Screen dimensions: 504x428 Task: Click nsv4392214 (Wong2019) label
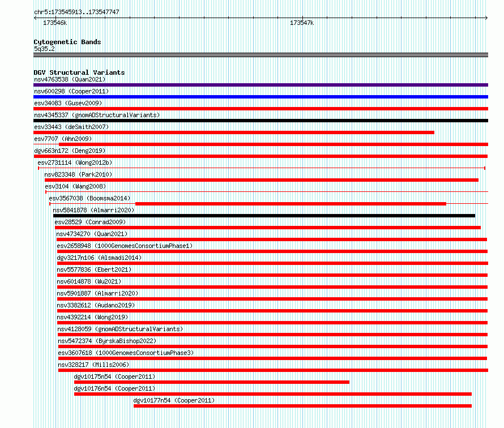point(92,317)
